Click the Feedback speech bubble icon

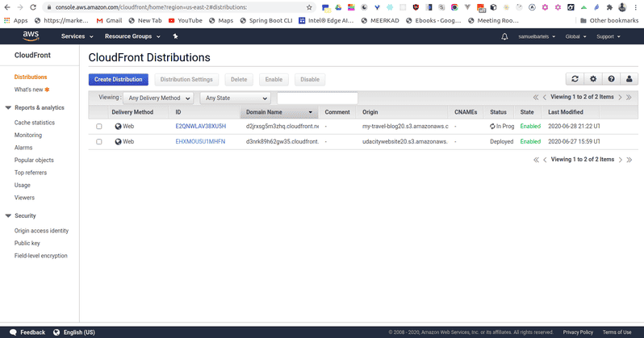(13, 332)
